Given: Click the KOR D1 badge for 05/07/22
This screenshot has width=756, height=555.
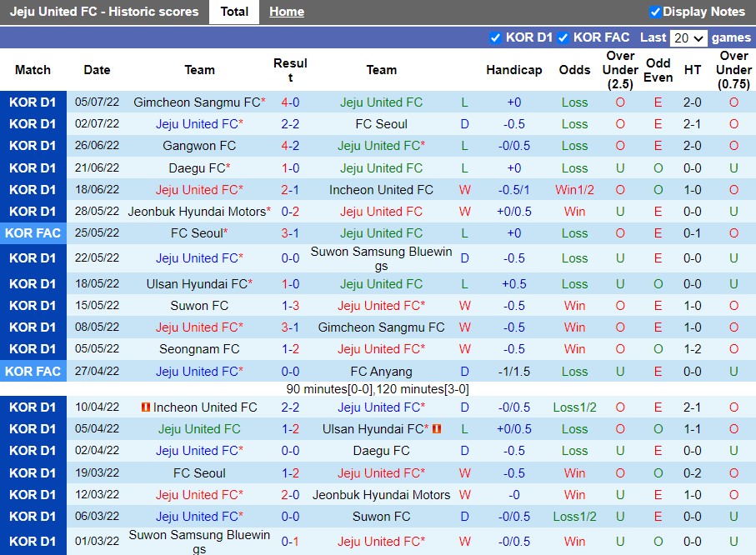Looking at the screenshot, I should click(33, 102).
